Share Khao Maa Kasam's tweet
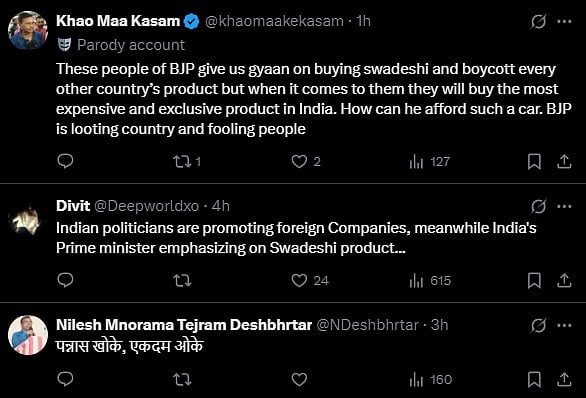The width and height of the screenshot is (586, 398). 564,162
